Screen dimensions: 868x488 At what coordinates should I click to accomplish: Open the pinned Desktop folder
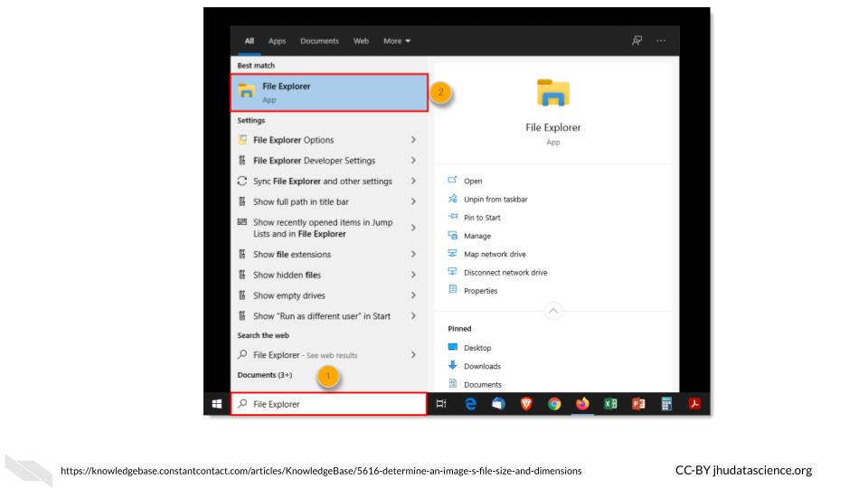coord(477,348)
